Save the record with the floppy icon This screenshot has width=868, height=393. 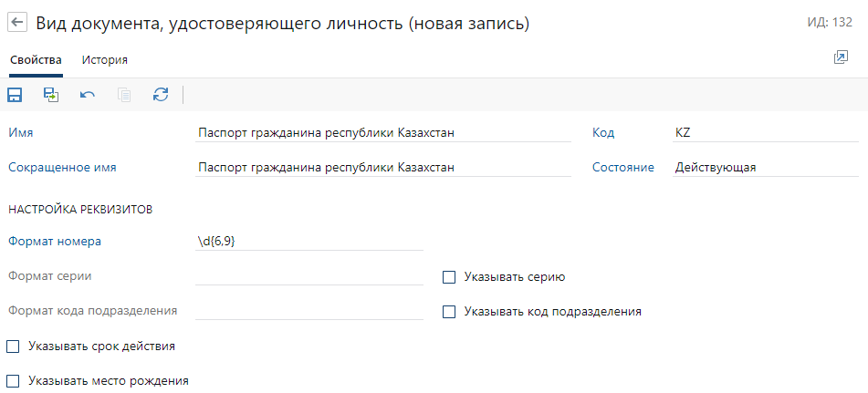point(15,95)
